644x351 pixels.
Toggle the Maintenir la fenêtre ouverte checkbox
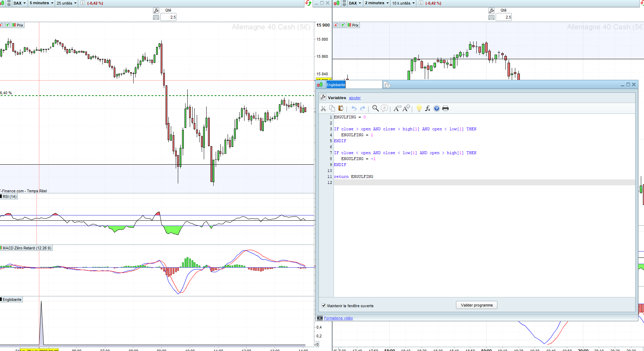click(x=324, y=305)
